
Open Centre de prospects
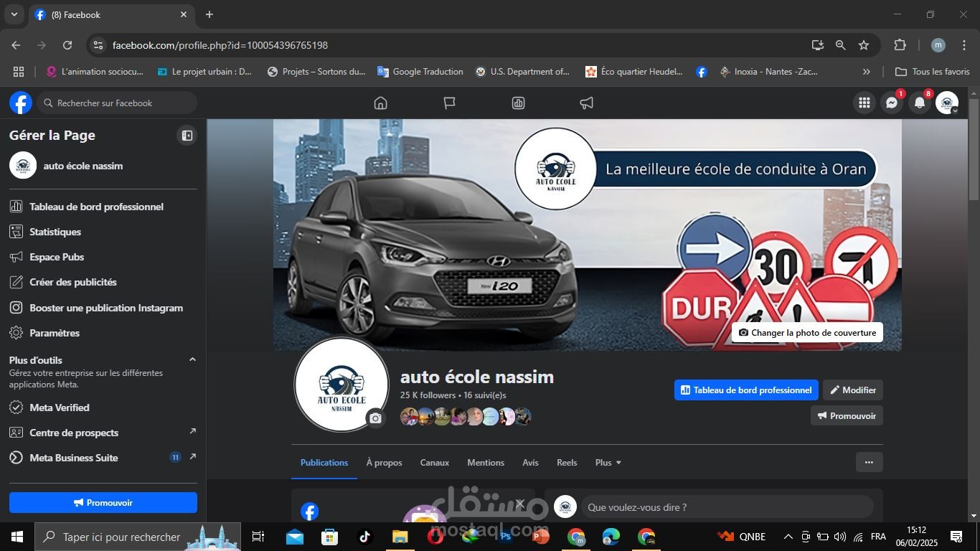(103, 433)
